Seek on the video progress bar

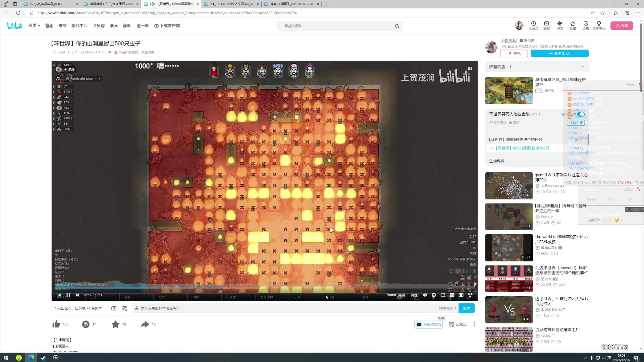tap(264, 288)
